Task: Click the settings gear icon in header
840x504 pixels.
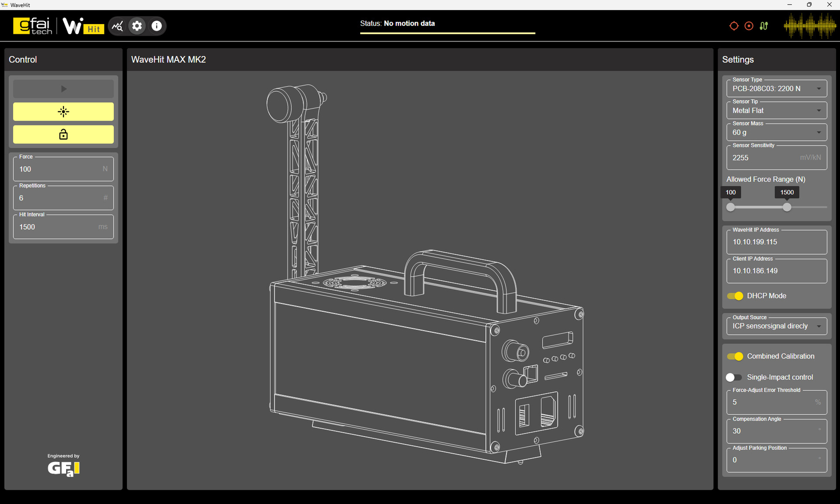Action: coord(137,26)
